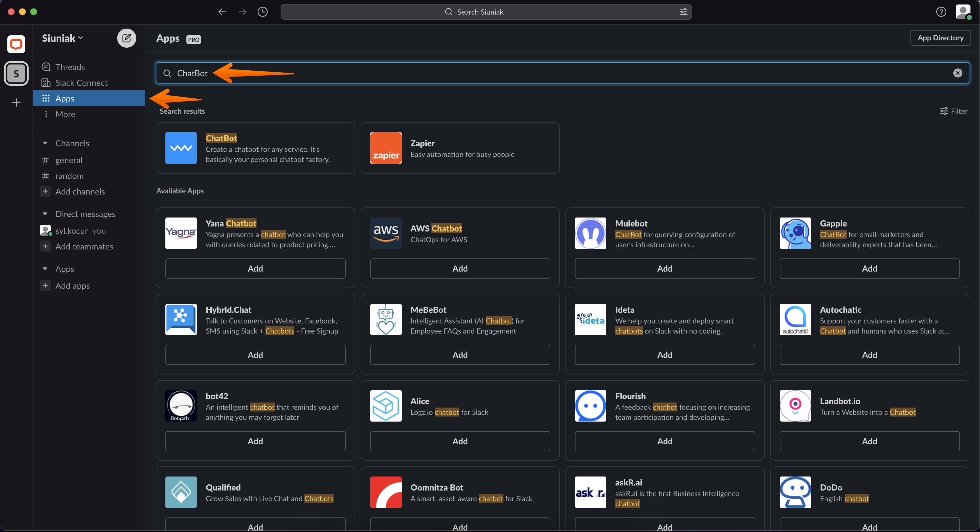Clear the ChatBot search text
Screen dimensions: 980x532
coord(958,73)
